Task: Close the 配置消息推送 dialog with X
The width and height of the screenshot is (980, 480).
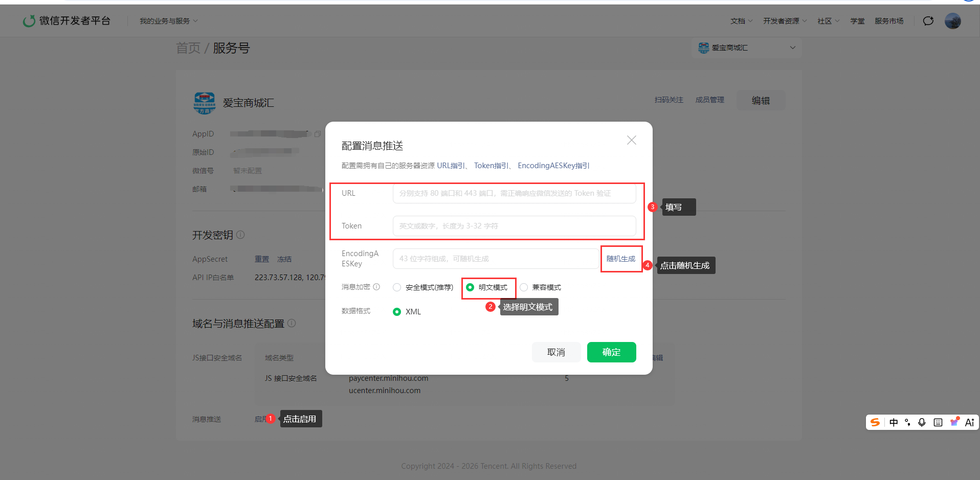Action: (632, 140)
